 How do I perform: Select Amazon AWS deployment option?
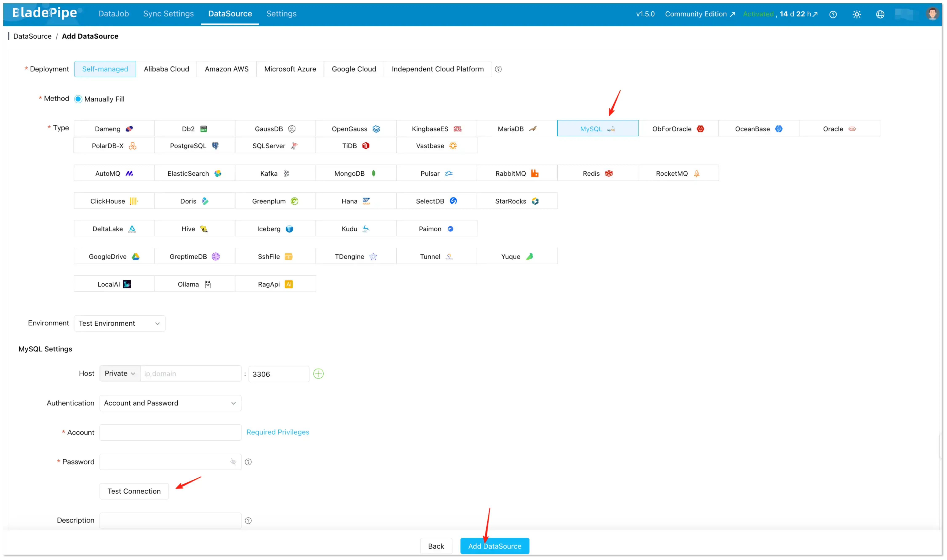coord(226,69)
